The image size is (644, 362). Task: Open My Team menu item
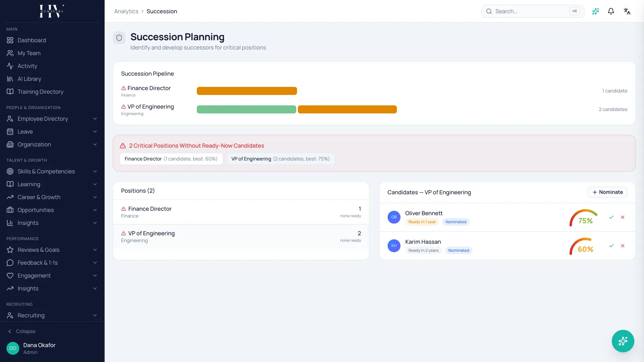[52, 53]
